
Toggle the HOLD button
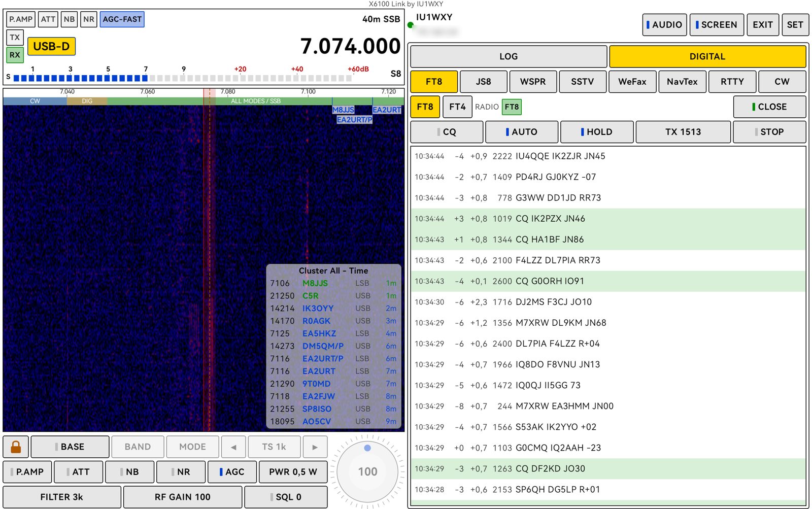click(x=597, y=132)
